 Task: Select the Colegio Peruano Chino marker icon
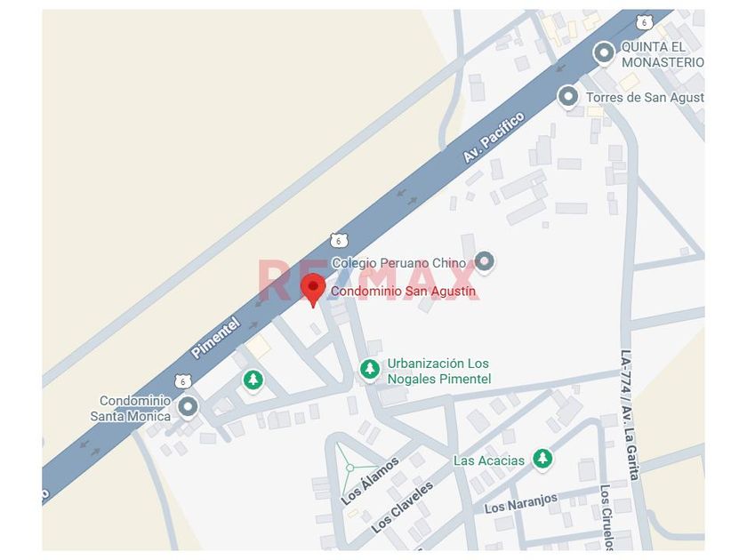485,261
